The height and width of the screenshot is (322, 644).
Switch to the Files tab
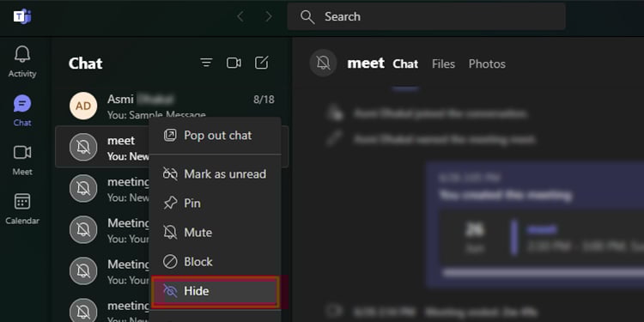pos(443,64)
